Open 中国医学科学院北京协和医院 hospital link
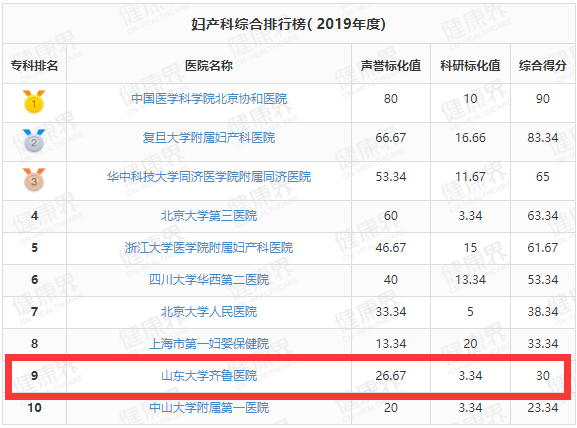Viewport: 577px width, 428px height. pyautogui.click(x=209, y=99)
